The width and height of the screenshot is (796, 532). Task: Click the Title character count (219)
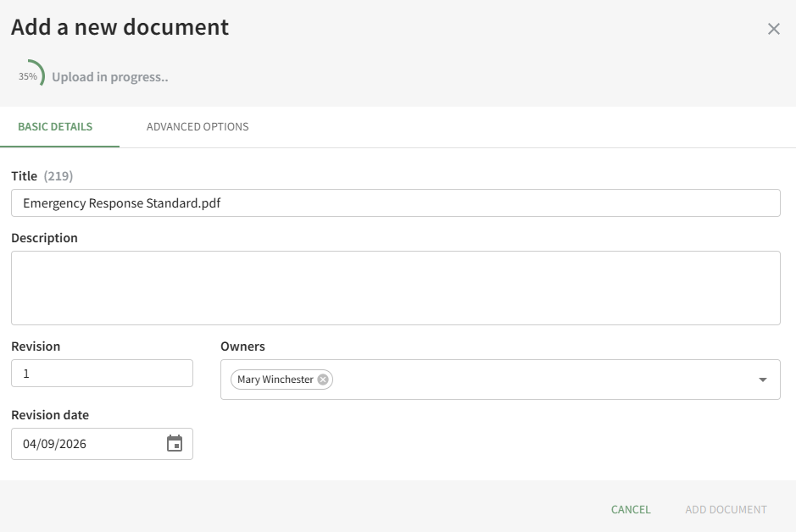58,176
